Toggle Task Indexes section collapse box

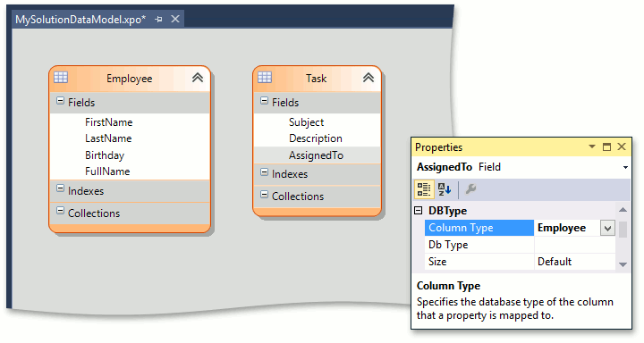(264, 171)
